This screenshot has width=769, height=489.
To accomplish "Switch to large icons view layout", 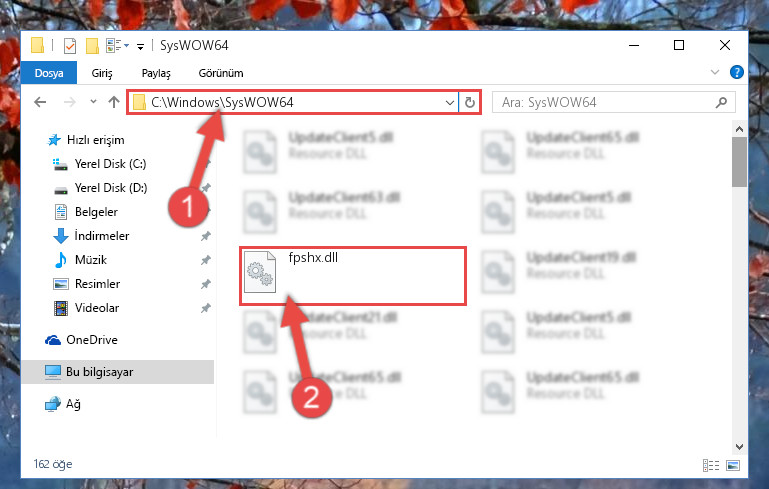I will [x=733, y=465].
